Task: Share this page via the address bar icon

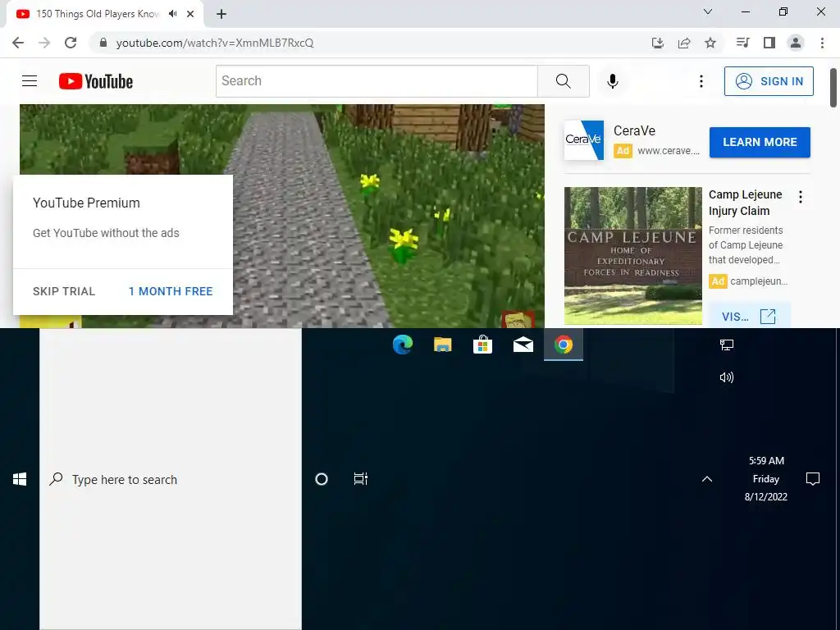Action: 684,43
